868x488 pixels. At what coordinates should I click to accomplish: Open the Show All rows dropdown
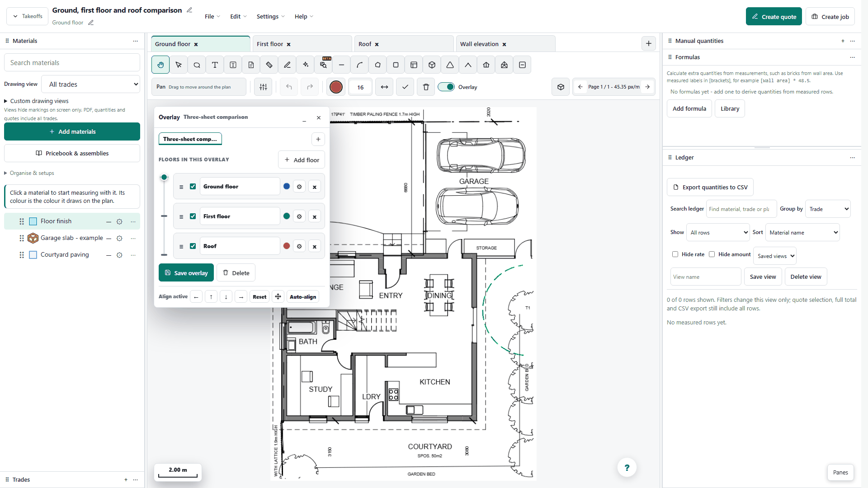click(x=718, y=233)
